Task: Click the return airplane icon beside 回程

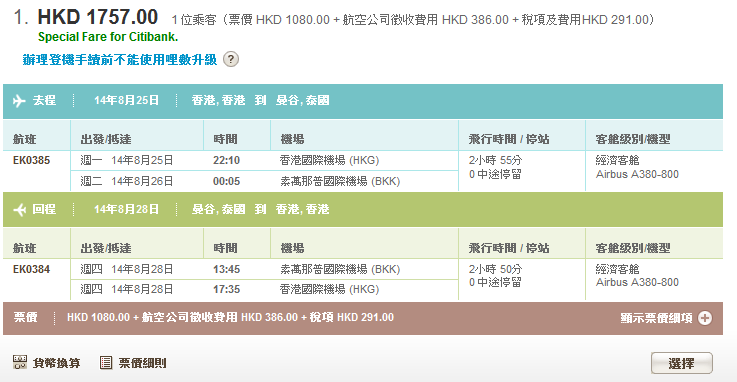Action: (19, 210)
